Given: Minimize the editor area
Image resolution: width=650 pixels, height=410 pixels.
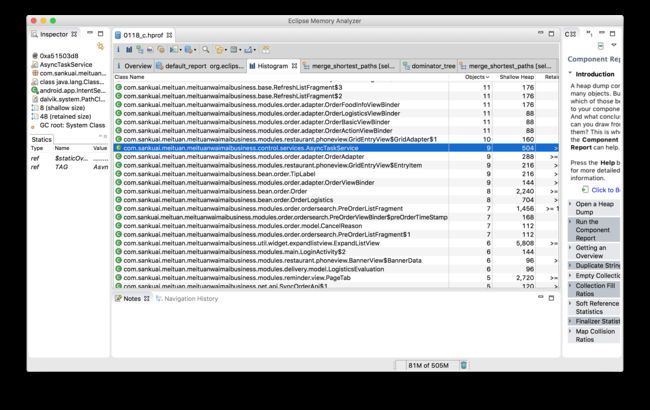Looking at the screenshot, I should (x=541, y=33).
